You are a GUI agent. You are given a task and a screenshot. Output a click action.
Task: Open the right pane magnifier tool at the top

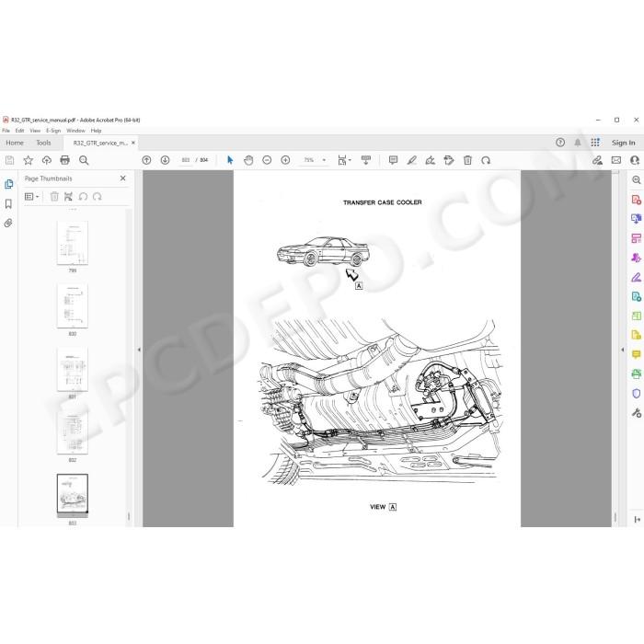coord(637,180)
